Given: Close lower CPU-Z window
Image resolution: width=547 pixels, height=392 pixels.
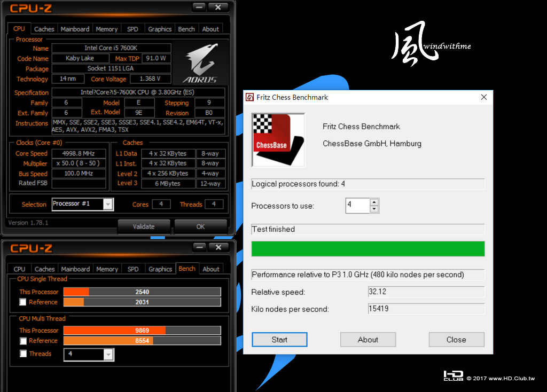Looking at the screenshot, I should point(218,247).
